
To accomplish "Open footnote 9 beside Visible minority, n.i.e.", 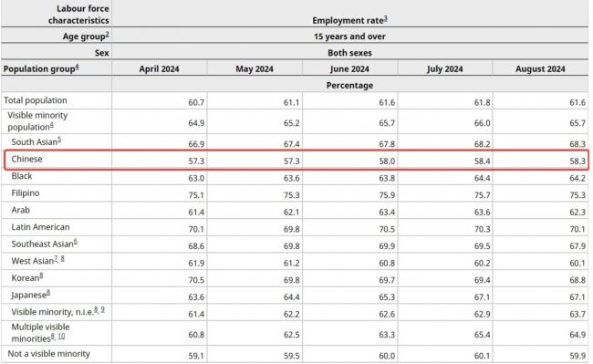I will click(x=103, y=310).
